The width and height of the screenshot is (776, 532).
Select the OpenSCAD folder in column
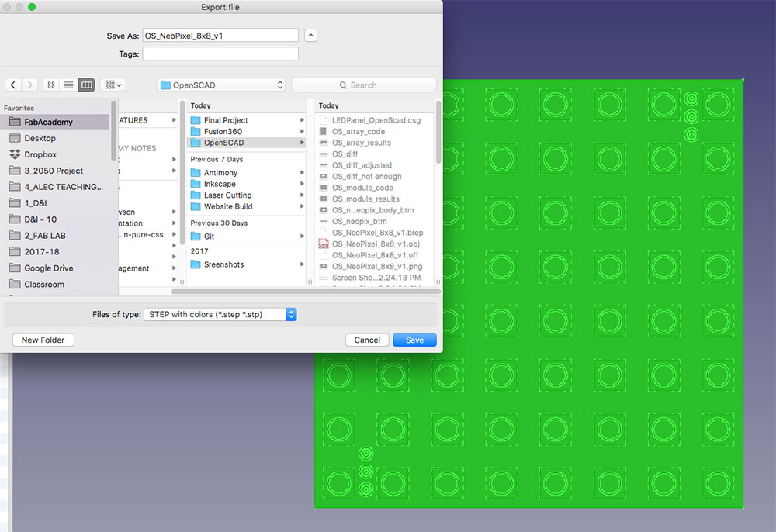247,143
